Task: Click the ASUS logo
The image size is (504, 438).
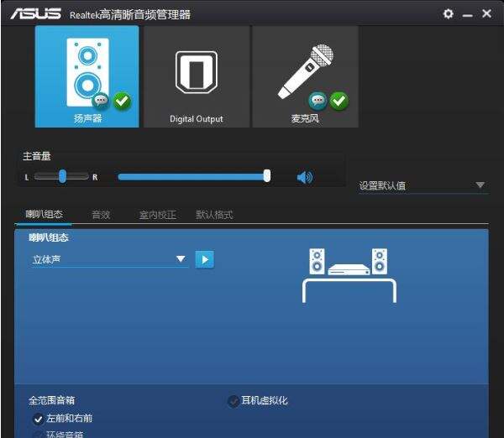Action: pyautogui.click(x=35, y=13)
